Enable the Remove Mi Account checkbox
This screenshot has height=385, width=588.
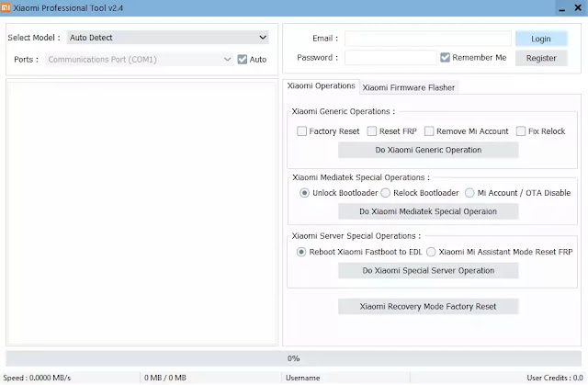point(429,131)
